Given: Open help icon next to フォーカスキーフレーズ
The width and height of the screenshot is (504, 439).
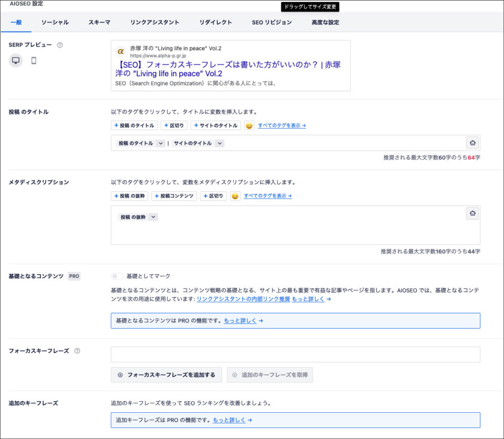Looking at the screenshot, I should tap(77, 351).
